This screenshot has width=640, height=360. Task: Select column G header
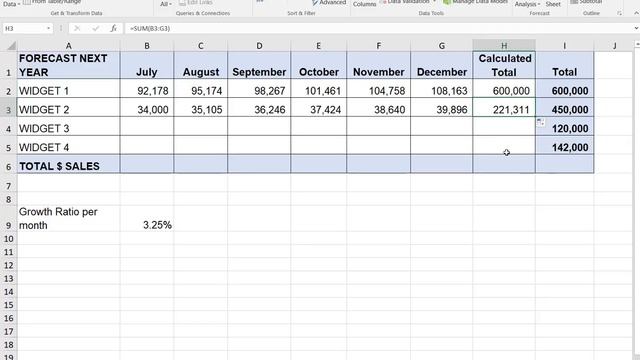coord(442,45)
